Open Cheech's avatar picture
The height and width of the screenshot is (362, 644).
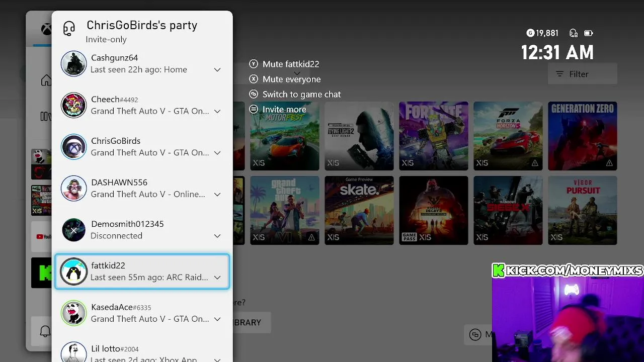click(74, 105)
